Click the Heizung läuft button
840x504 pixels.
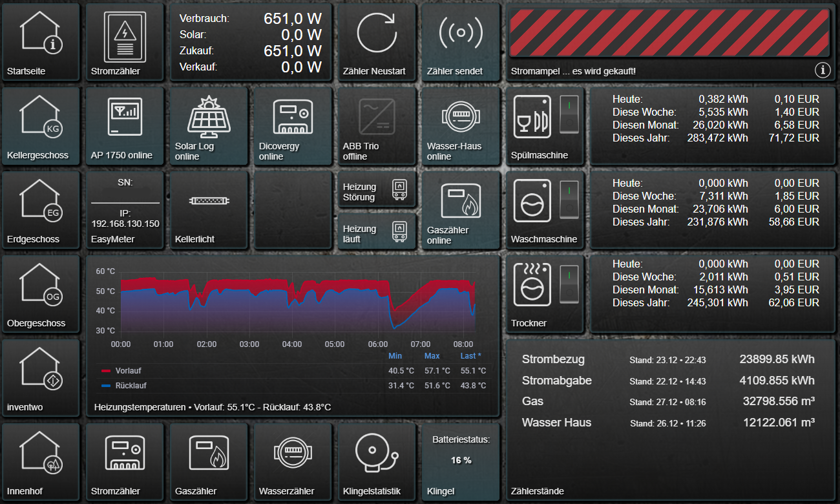coord(377,231)
